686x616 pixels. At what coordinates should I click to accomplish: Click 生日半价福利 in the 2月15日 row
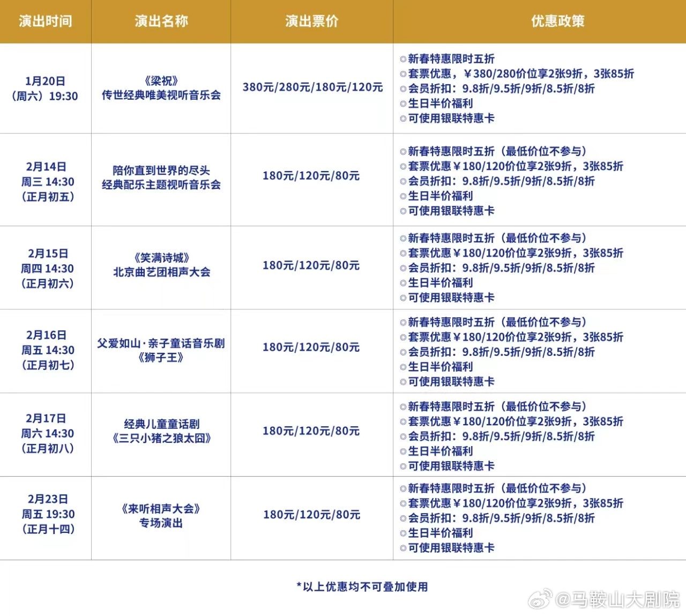click(x=436, y=283)
